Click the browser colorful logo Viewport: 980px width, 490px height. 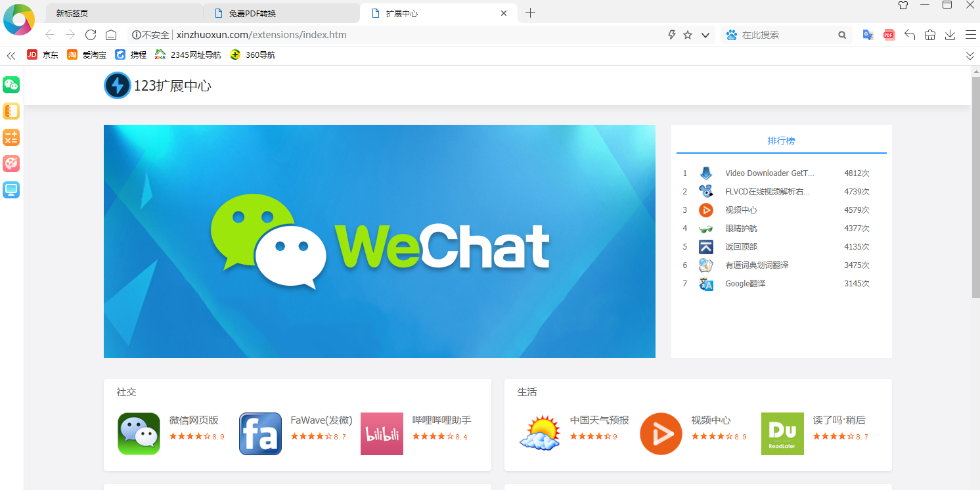tap(19, 19)
